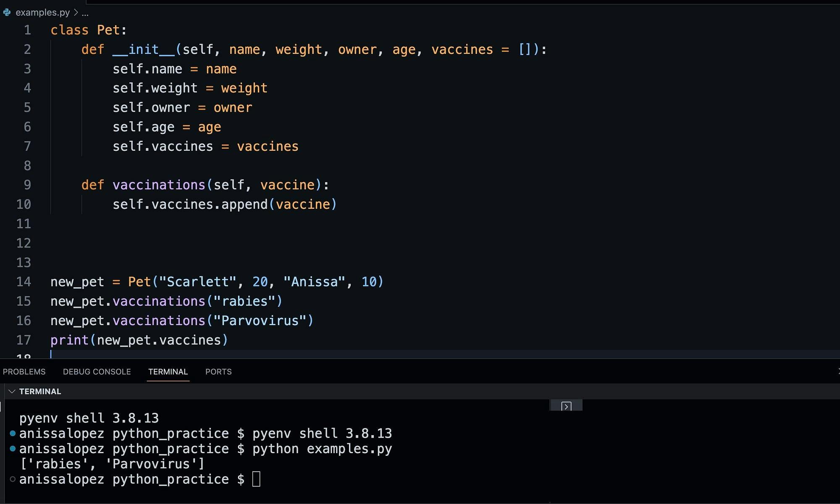Click the '__init__' method name
This screenshot has width=840, height=504.
(143, 50)
